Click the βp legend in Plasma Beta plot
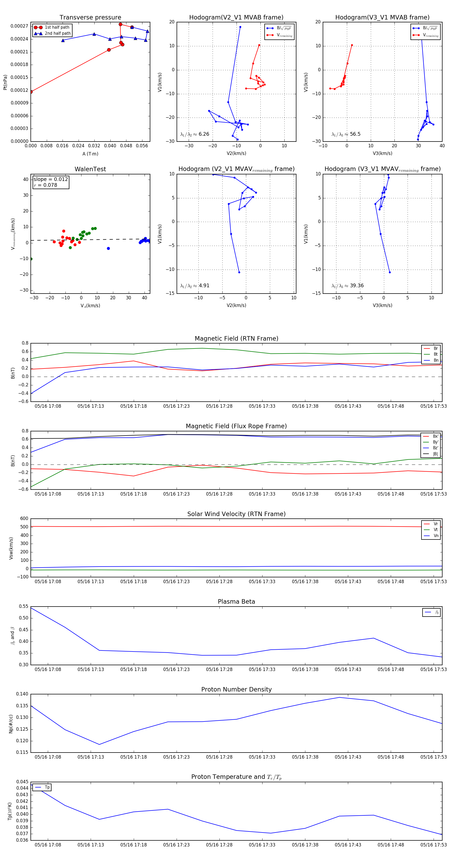This screenshot has width=473, height=868. pyautogui.click(x=431, y=612)
